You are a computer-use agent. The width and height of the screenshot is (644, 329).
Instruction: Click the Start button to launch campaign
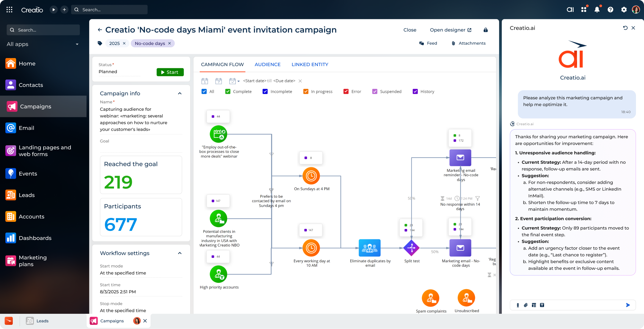[x=170, y=72]
